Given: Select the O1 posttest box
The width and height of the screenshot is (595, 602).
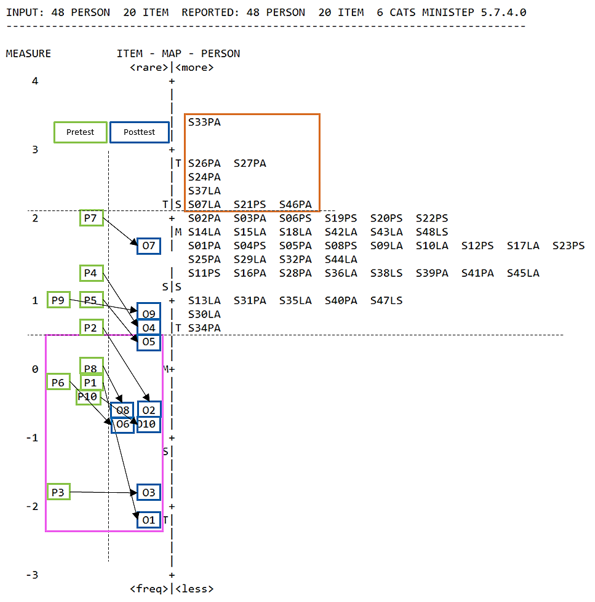Looking at the screenshot, I should coord(149,520).
